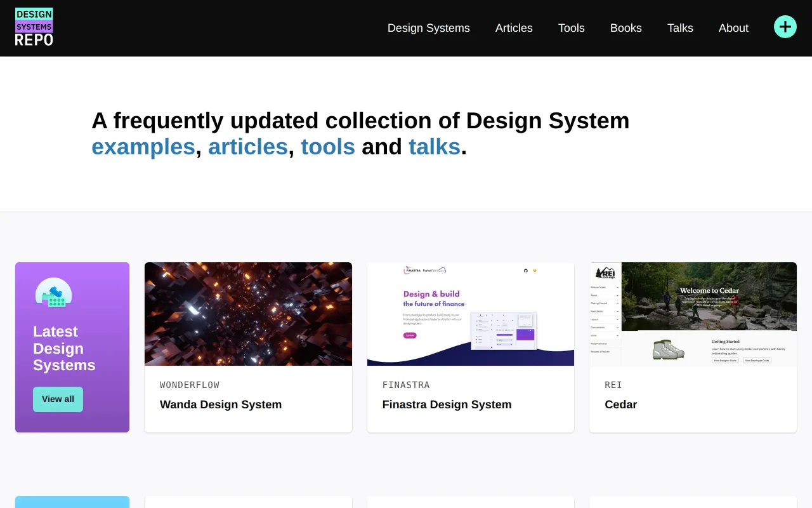This screenshot has width=812, height=508.
Task: Click the REI company label
Action: click(x=613, y=385)
